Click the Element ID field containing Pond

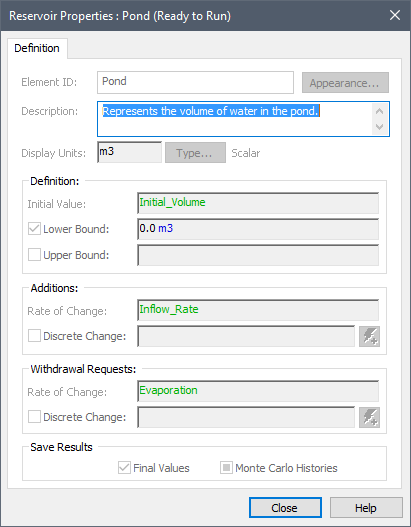point(195,82)
